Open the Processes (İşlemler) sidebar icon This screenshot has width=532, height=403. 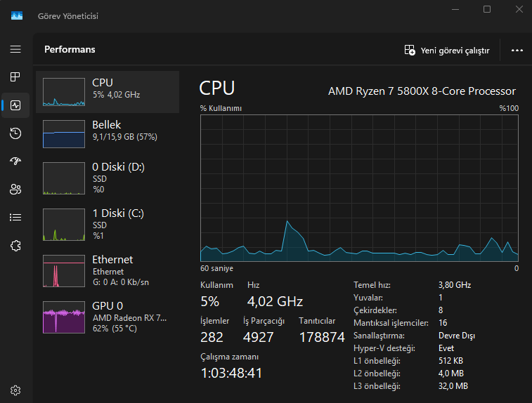click(x=15, y=77)
